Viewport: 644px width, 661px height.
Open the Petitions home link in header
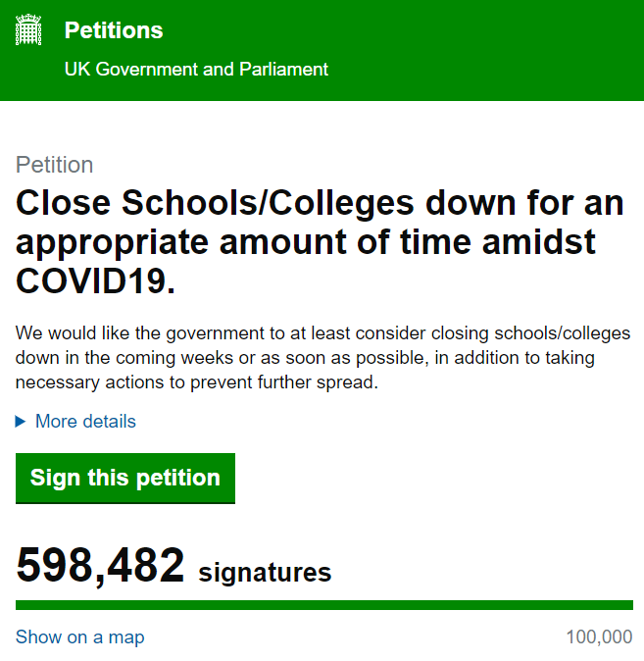(x=114, y=30)
